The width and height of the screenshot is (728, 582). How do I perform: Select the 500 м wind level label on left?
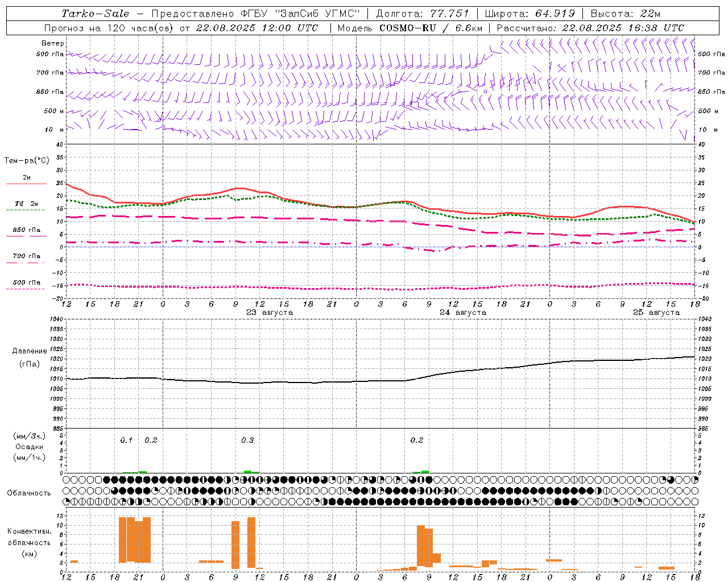54,111
